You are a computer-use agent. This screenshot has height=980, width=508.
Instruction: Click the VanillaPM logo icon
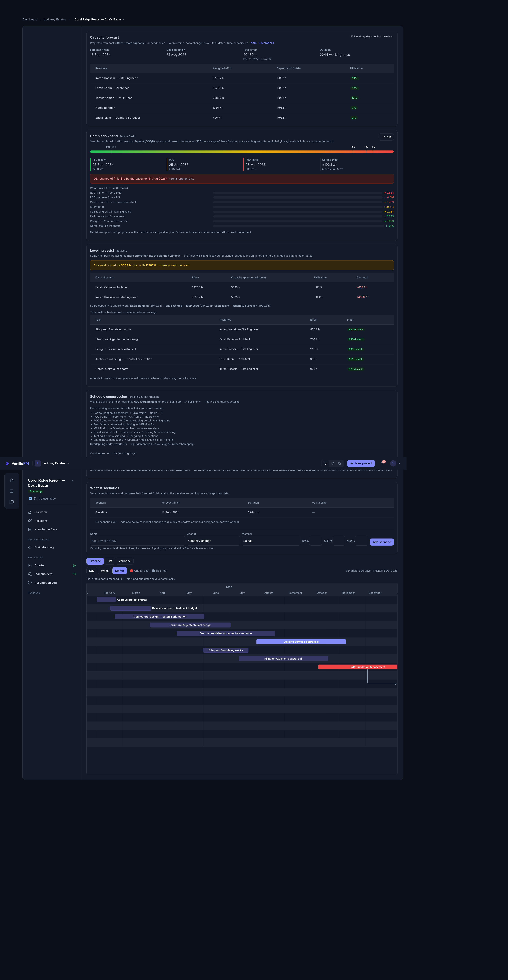(7, 463)
